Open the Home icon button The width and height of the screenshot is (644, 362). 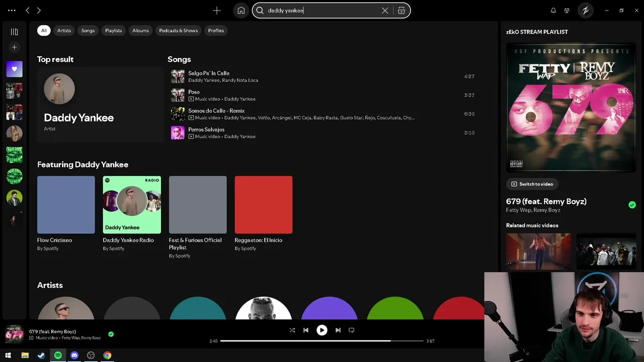point(241,10)
